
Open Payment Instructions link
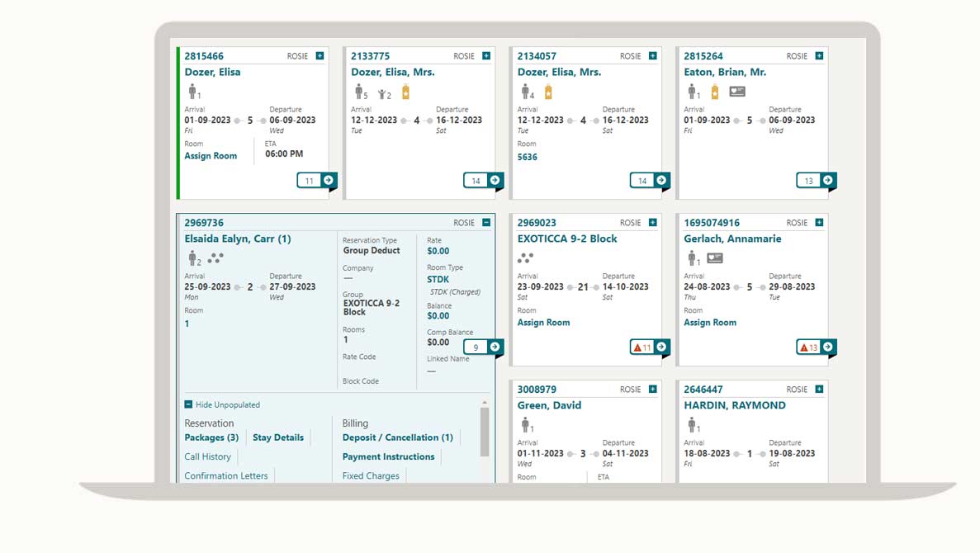coord(388,456)
